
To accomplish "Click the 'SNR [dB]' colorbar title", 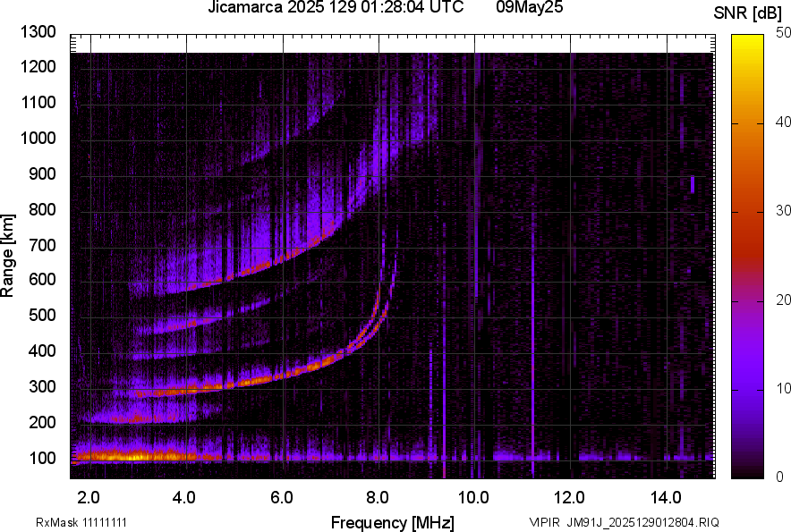I will 748,13.
